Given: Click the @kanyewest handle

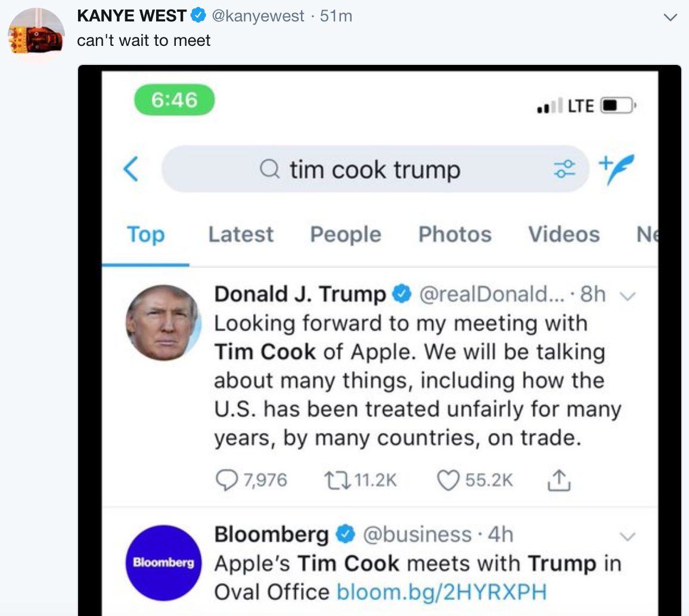Looking at the screenshot, I should coord(258,17).
